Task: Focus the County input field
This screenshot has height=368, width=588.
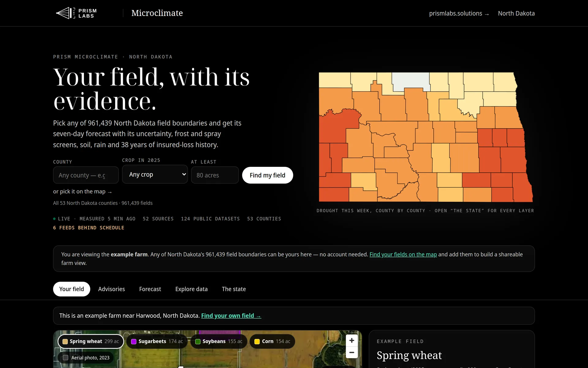Action: [x=86, y=175]
